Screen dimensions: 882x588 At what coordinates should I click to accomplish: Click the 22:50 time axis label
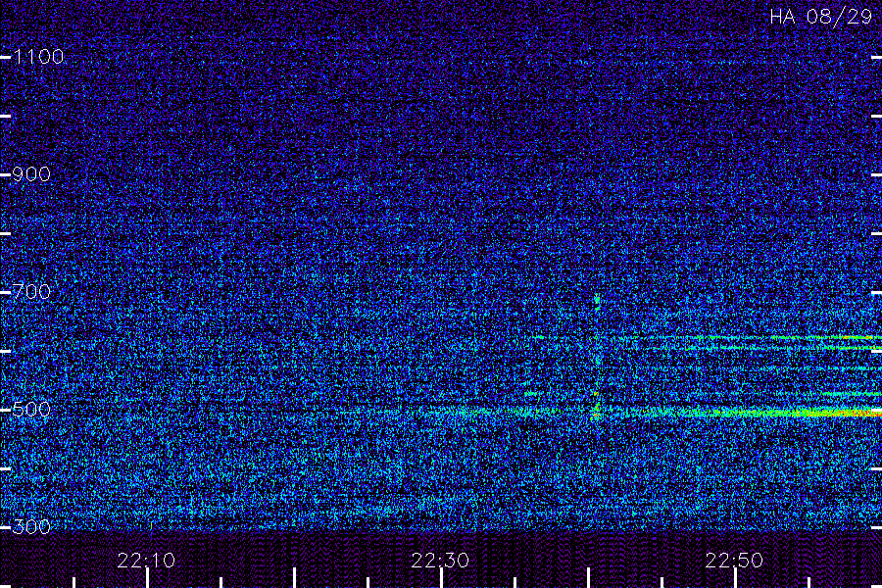(x=735, y=561)
